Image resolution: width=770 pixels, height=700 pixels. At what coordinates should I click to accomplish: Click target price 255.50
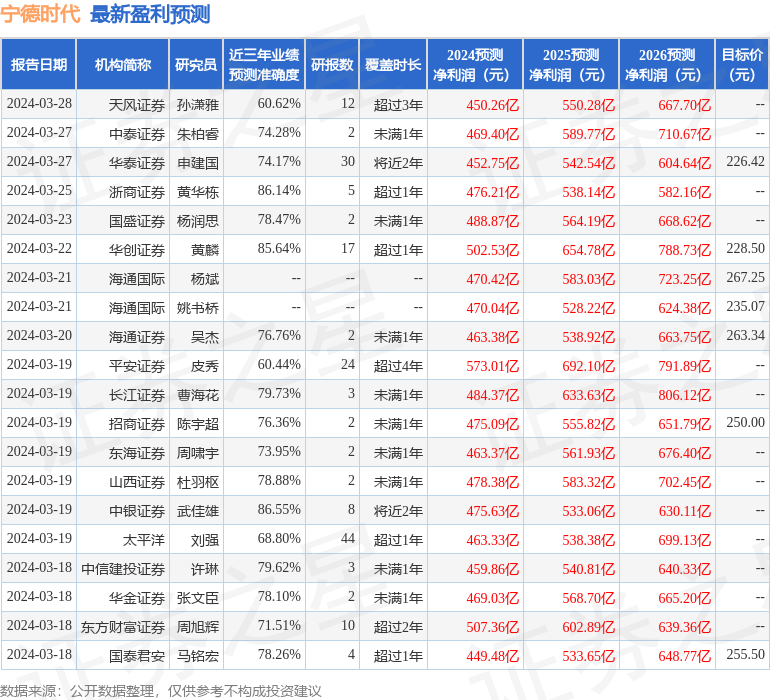pos(745,654)
